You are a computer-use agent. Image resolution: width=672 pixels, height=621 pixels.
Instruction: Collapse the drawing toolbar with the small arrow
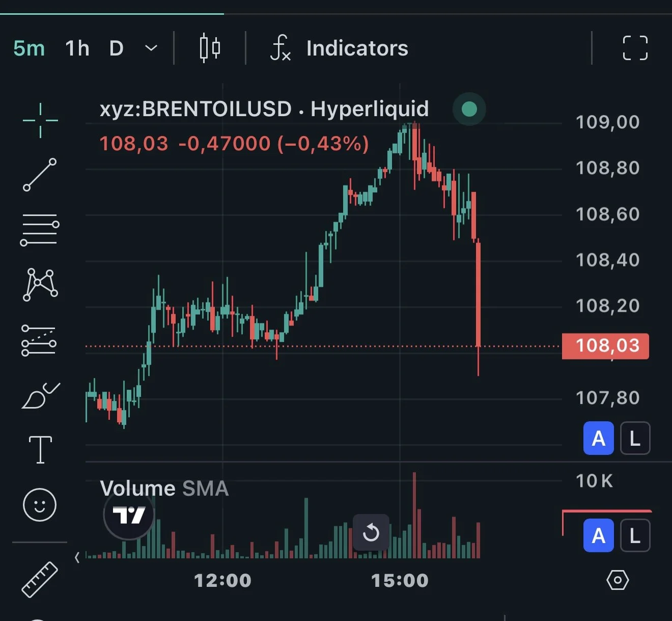pos(77,557)
